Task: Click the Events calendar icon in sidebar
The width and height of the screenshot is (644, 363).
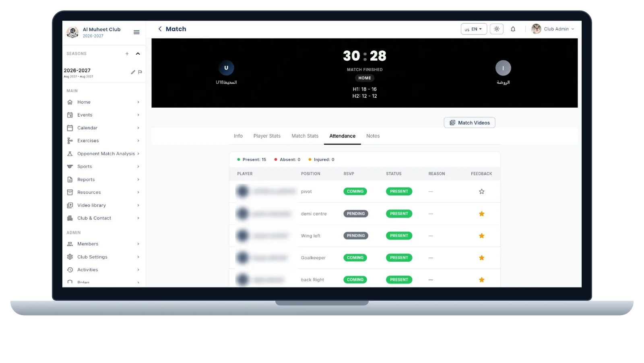Action: coord(70,115)
